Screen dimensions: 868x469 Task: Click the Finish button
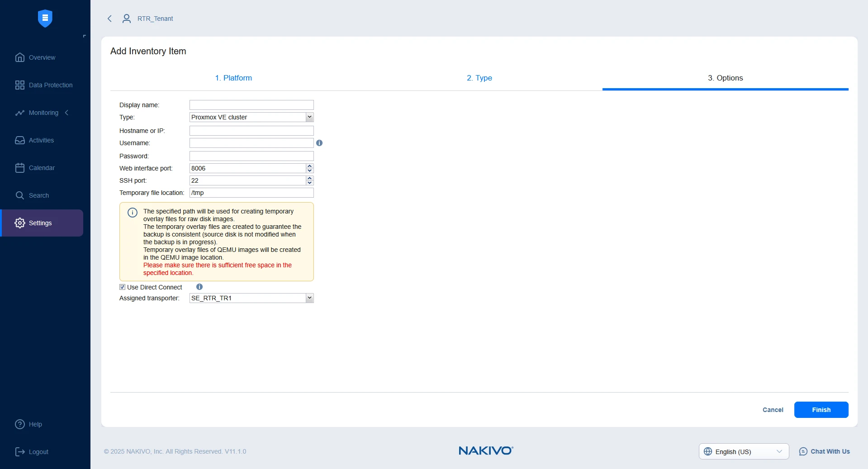click(x=821, y=410)
